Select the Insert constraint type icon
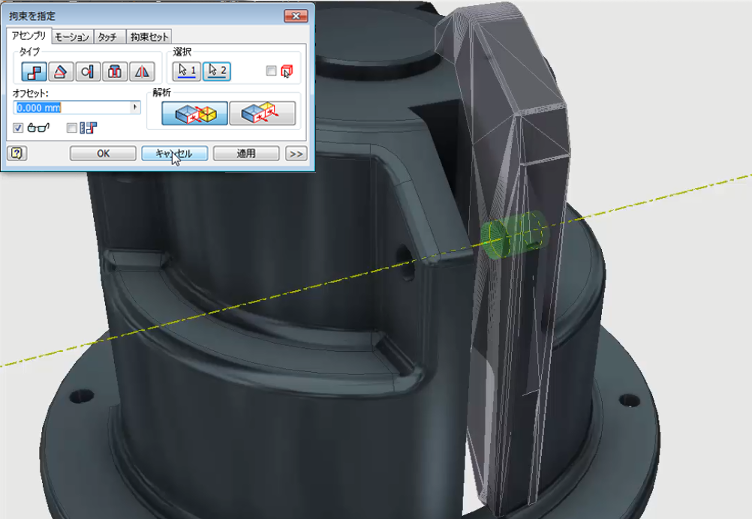The height and width of the screenshot is (519, 752). click(115, 72)
